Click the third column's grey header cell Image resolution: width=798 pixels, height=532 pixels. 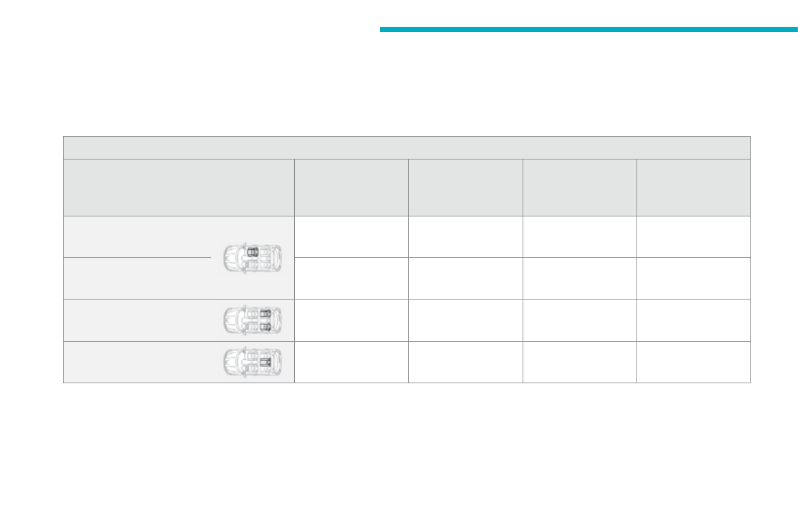(x=465, y=187)
